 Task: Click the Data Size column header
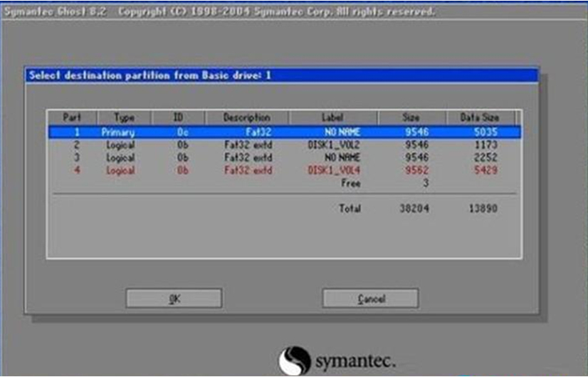480,118
